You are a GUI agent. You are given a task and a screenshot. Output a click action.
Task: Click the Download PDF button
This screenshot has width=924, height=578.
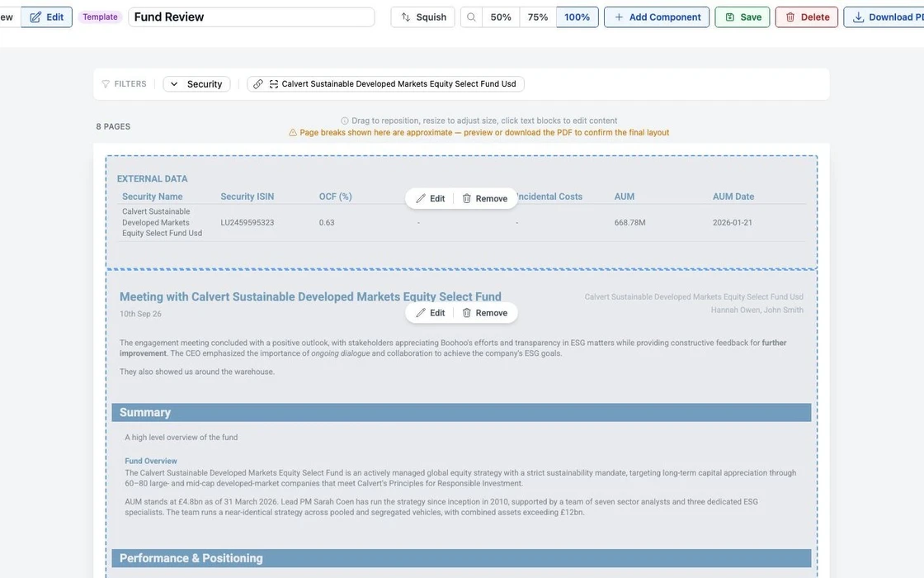click(x=884, y=17)
